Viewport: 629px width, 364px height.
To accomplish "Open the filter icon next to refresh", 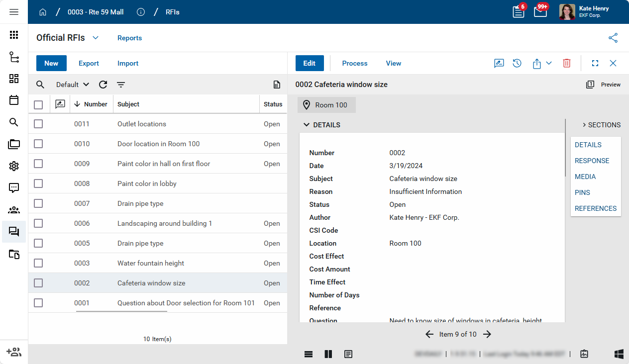I will pyautogui.click(x=121, y=85).
